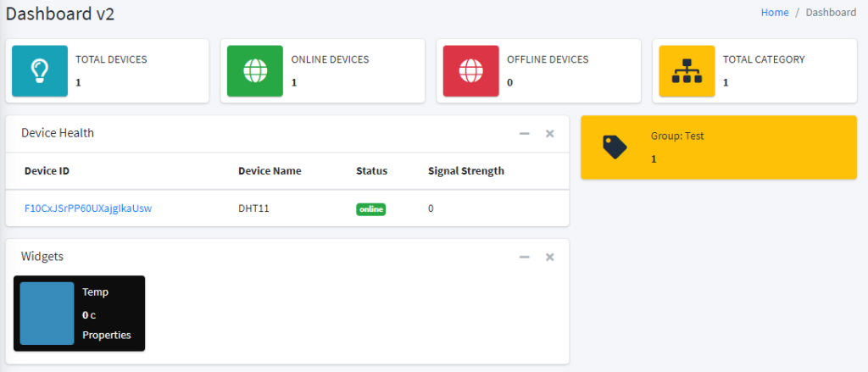
Task: Click the red globe Offline Devices icon
Action: coord(471,71)
